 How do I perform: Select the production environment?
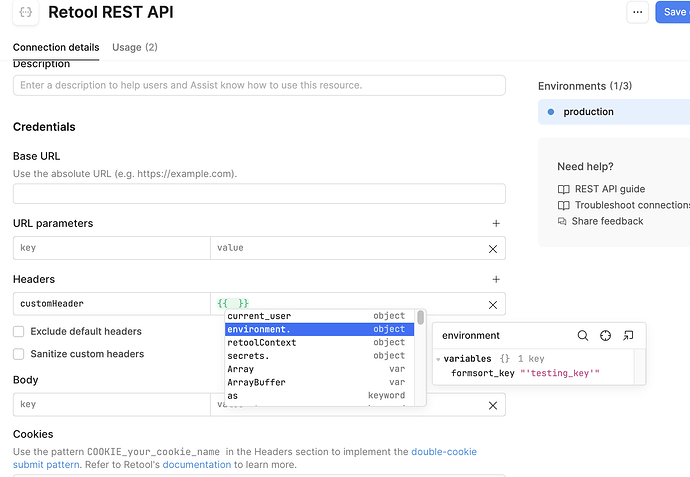click(588, 112)
